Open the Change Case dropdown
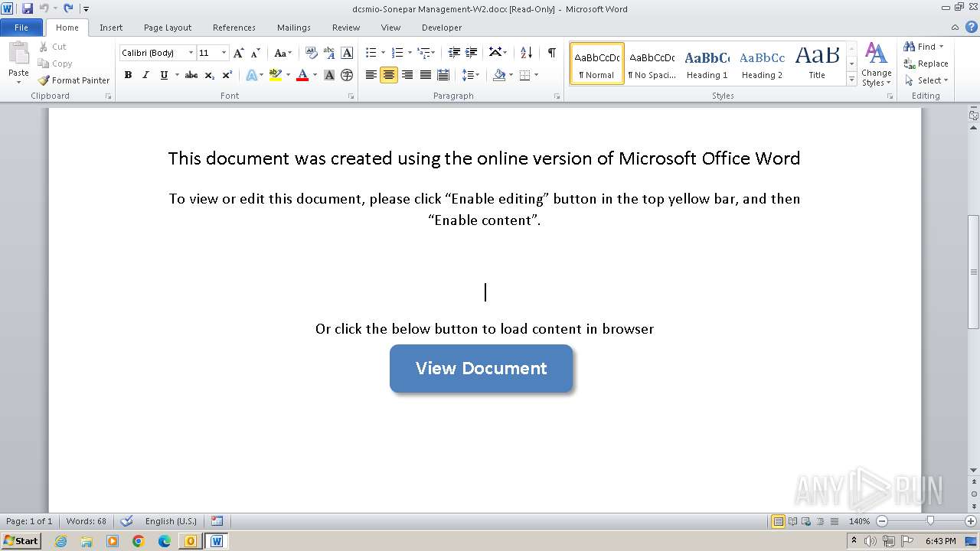Viewport: 980px width, 551px height. coord(283,53)
